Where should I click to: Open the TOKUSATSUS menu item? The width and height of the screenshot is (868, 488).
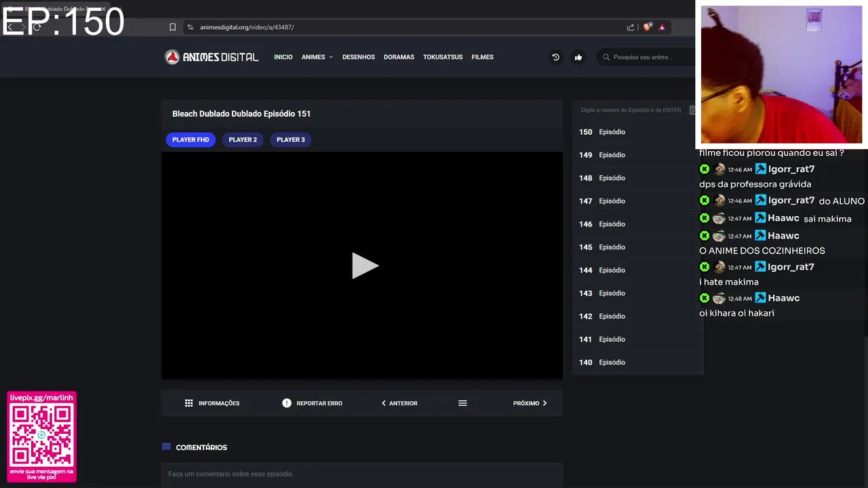[443, 57]
